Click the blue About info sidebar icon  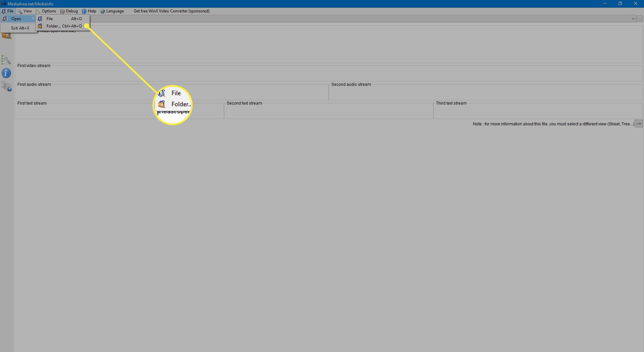pos(6,73)
